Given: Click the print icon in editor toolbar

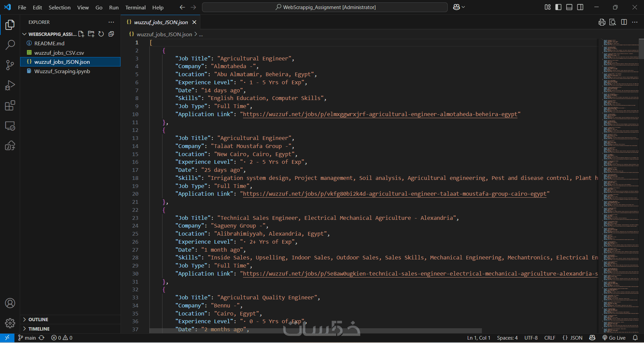Looking at the screenshot, I should [602, 22].
